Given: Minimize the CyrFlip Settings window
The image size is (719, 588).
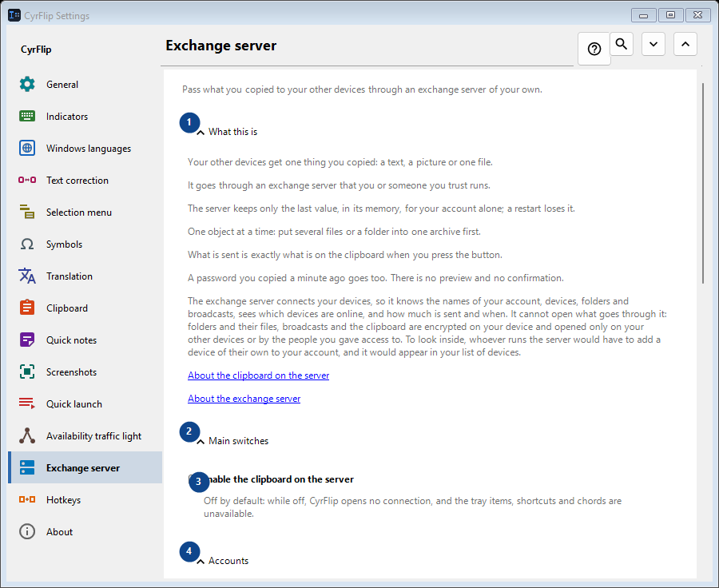Looking at the screenshot, I should (x=643, y=15).
